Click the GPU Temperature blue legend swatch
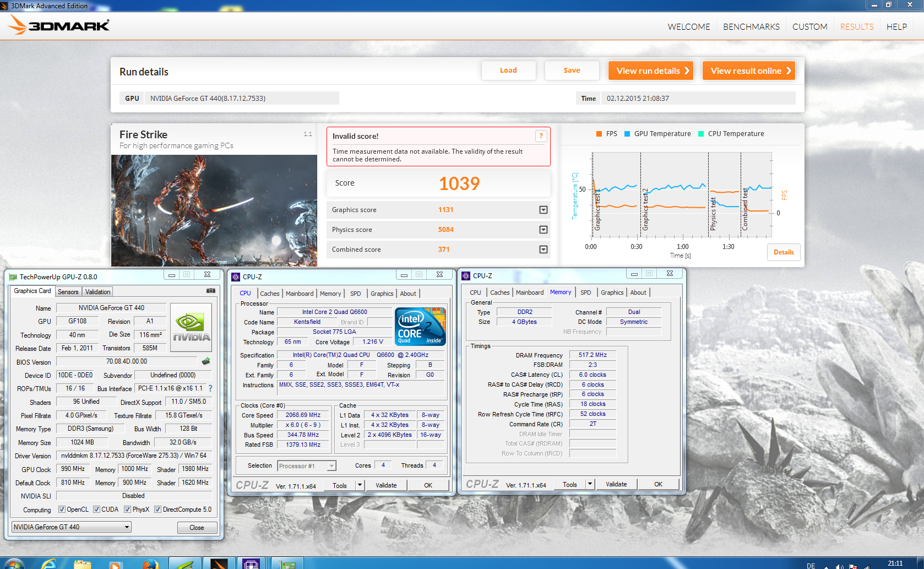This screenshot has width=924, height=569. click(627, 134)
